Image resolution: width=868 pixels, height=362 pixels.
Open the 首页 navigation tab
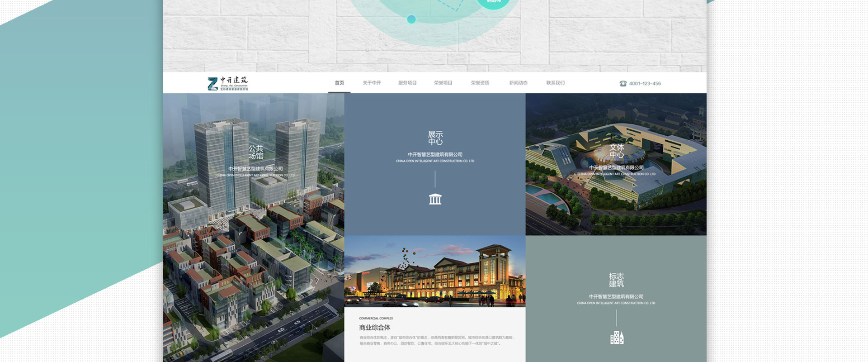pos(339,83)
